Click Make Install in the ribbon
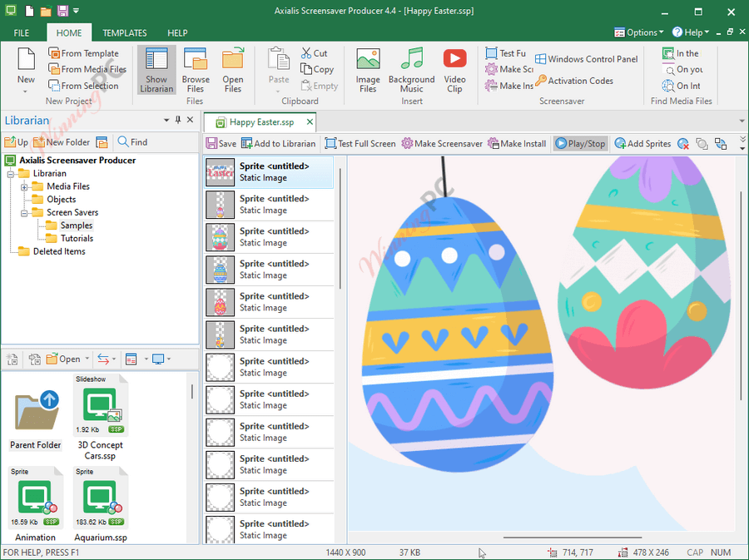Viewport: 749px width, 560px height. [509, 86]
